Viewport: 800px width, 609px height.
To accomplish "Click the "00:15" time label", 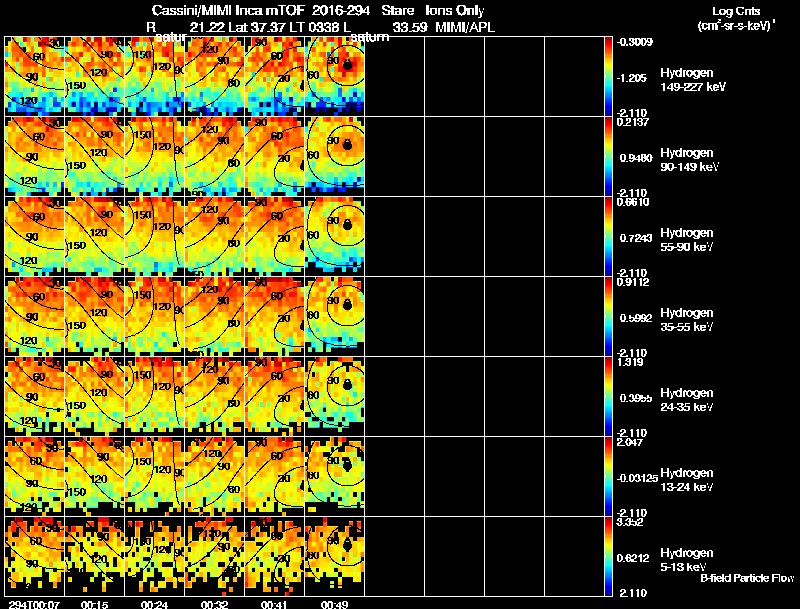I will (94, 604).
